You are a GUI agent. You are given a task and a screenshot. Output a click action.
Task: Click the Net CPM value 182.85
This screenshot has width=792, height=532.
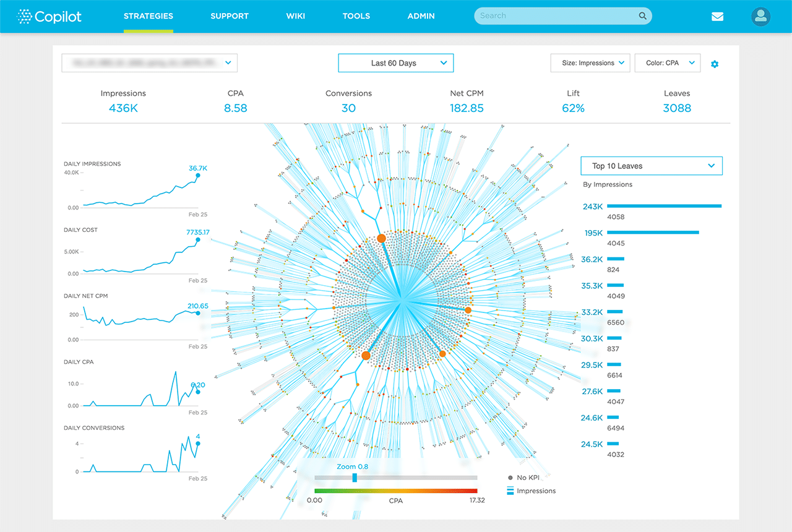pos(467,108)
